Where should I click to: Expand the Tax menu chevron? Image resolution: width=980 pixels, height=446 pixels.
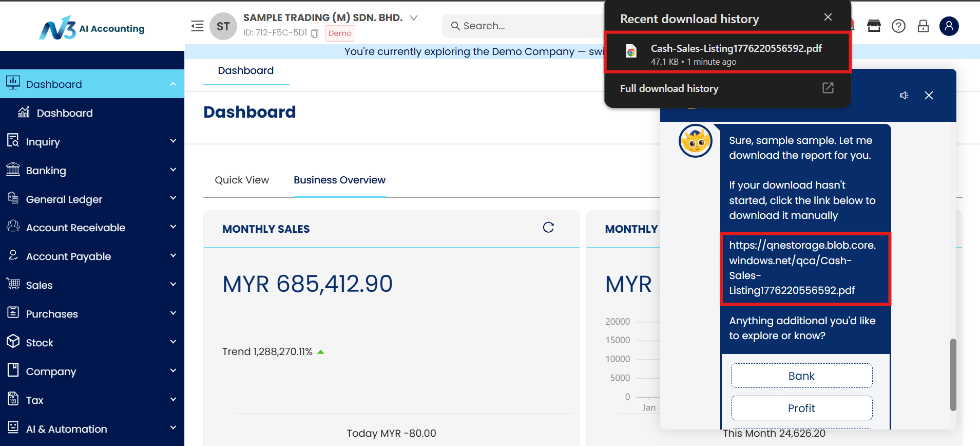173,399
